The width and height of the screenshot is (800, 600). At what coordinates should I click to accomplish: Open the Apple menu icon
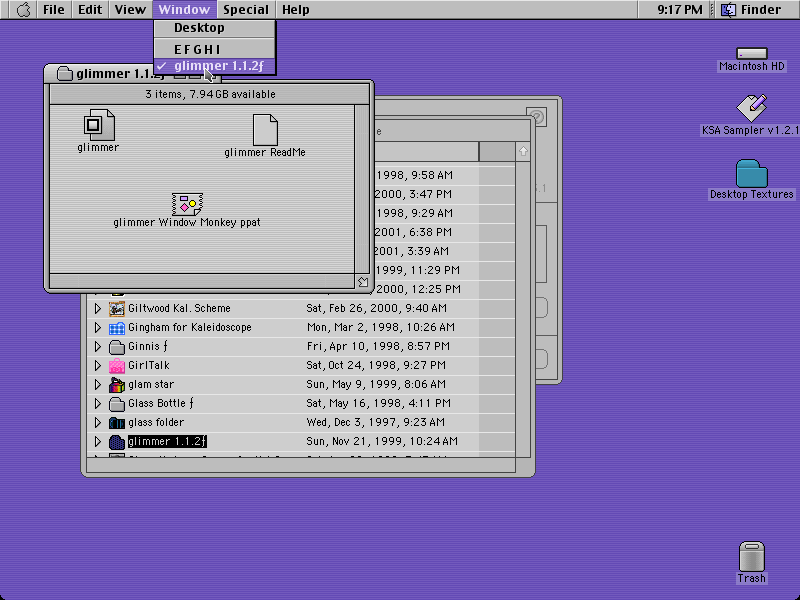[x=23, y=10]
